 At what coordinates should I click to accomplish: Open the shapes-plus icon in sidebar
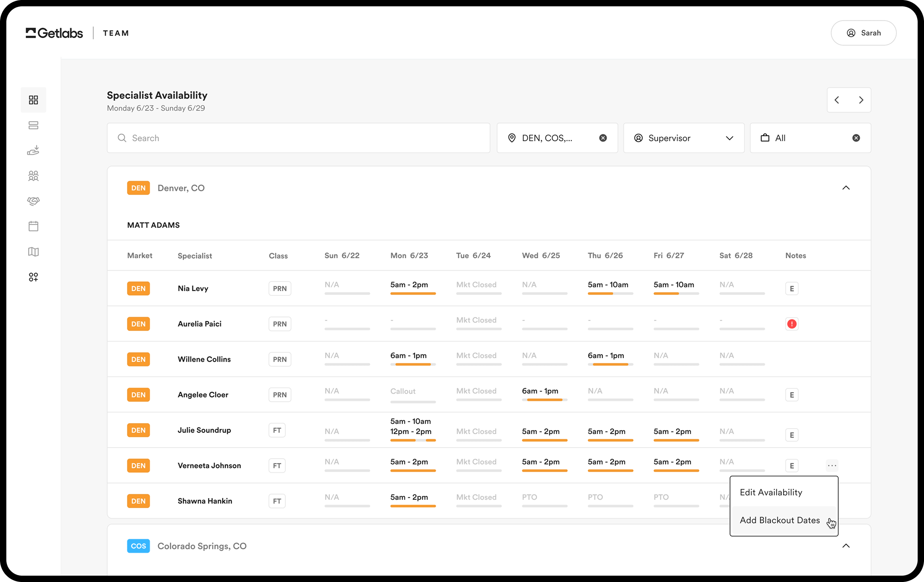(x=33, y=277)
